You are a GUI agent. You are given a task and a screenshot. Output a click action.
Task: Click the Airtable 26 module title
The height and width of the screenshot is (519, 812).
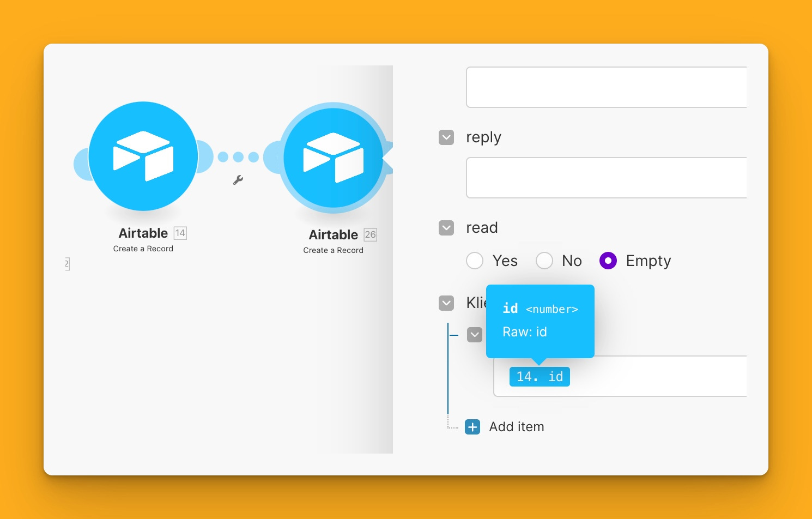pyautogui.click(x=334, y=235)
